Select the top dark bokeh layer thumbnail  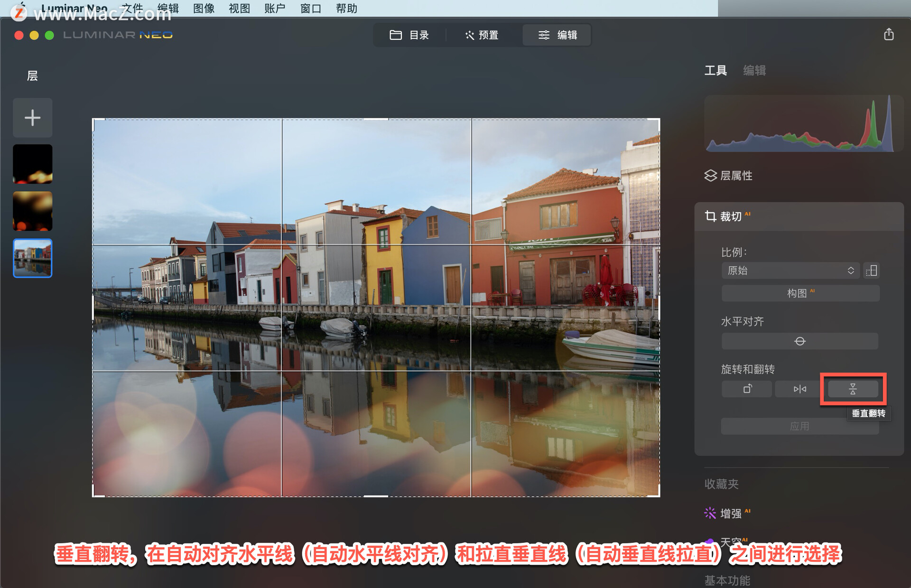coord(32,164)
